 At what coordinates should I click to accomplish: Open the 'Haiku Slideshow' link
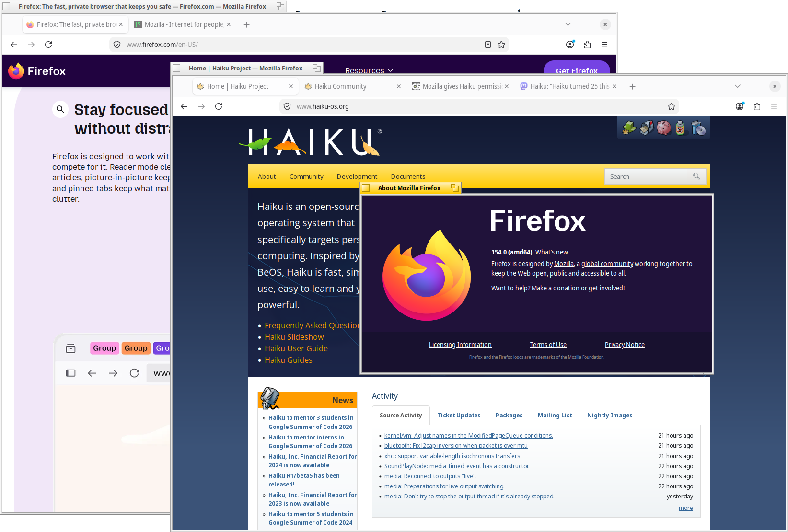[294, 337]
